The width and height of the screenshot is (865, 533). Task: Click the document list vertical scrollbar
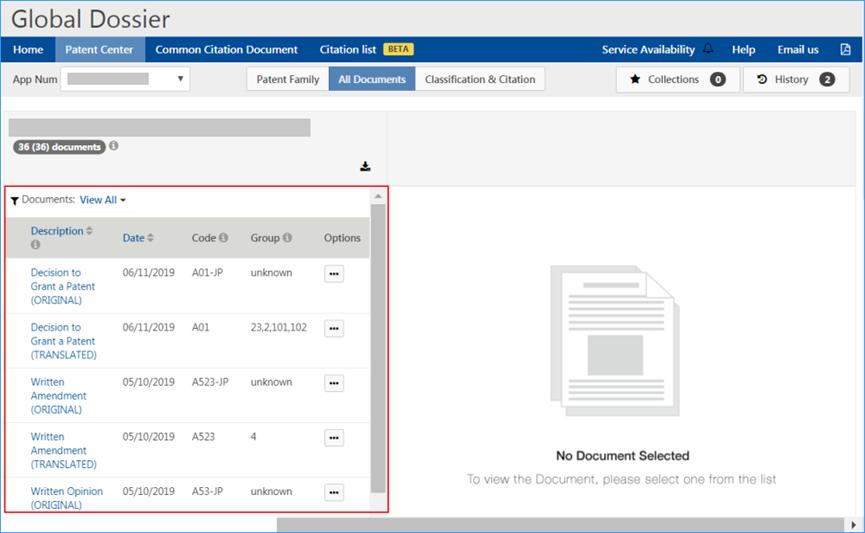[x=378, y=350]
